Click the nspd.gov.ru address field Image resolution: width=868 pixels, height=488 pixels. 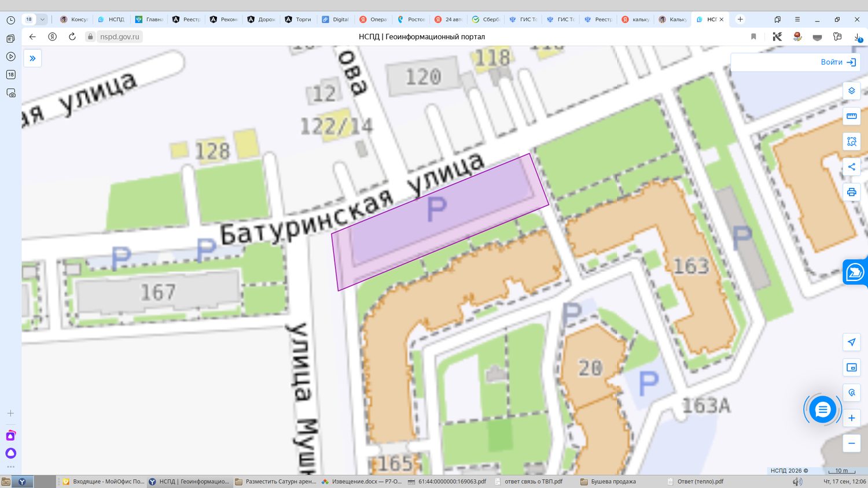coord(120,36)
